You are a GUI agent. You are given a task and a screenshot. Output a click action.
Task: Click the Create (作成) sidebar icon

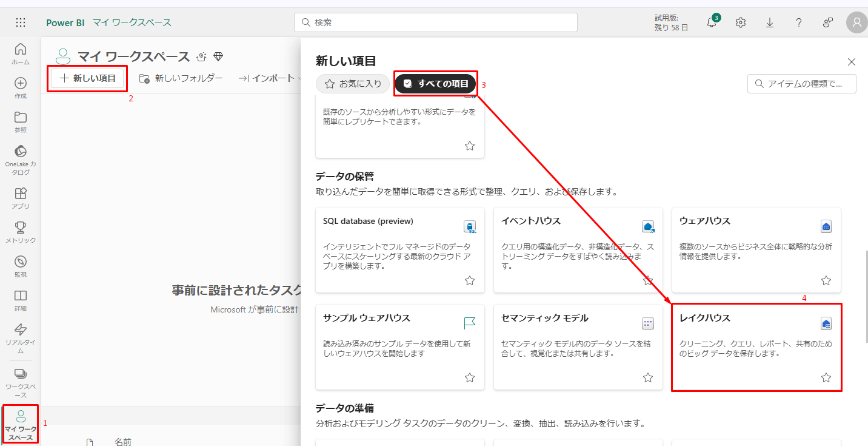21,87
